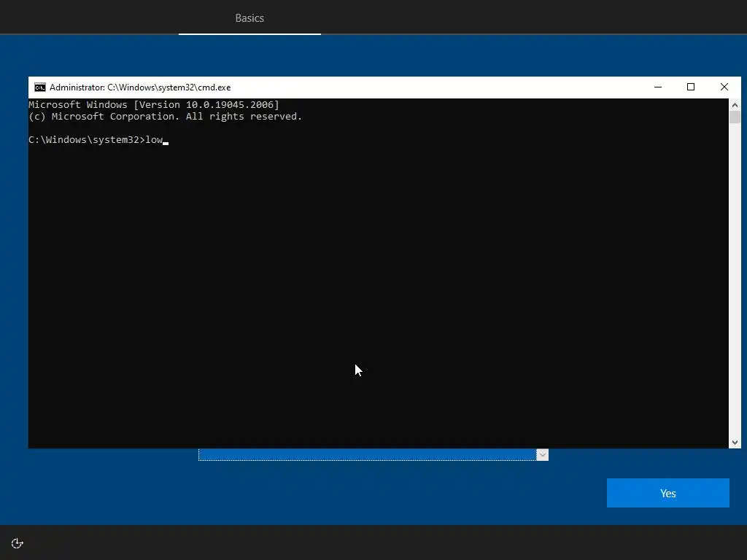This screenshot has height=560, width=747.
Task: Maximize the Command Prompt window
Action: tap(691, 87)
